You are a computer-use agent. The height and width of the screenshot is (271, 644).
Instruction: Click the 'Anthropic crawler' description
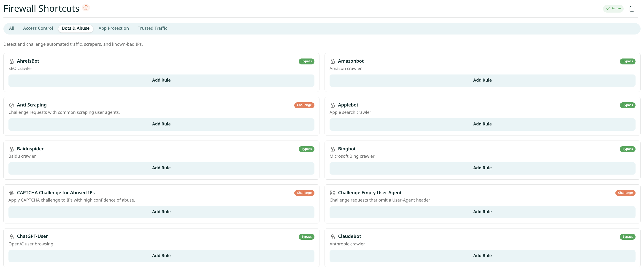(347, 244)
